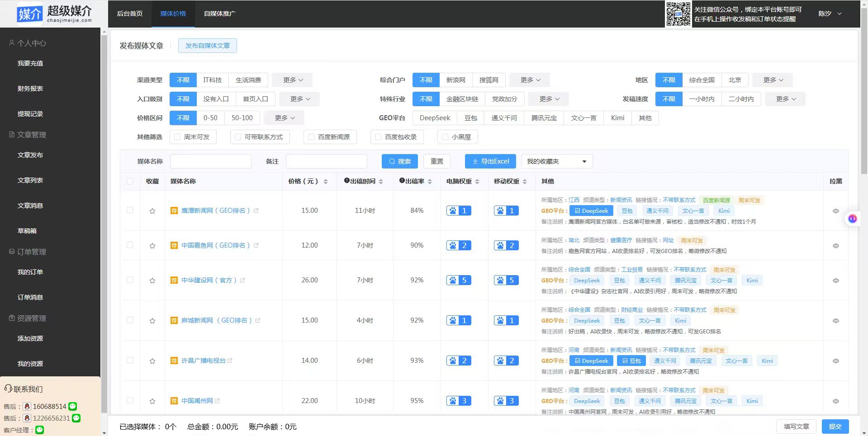This screenshot has width=868, height=436.
Task: Focus the 备注 input field
Action: point(327,161)
